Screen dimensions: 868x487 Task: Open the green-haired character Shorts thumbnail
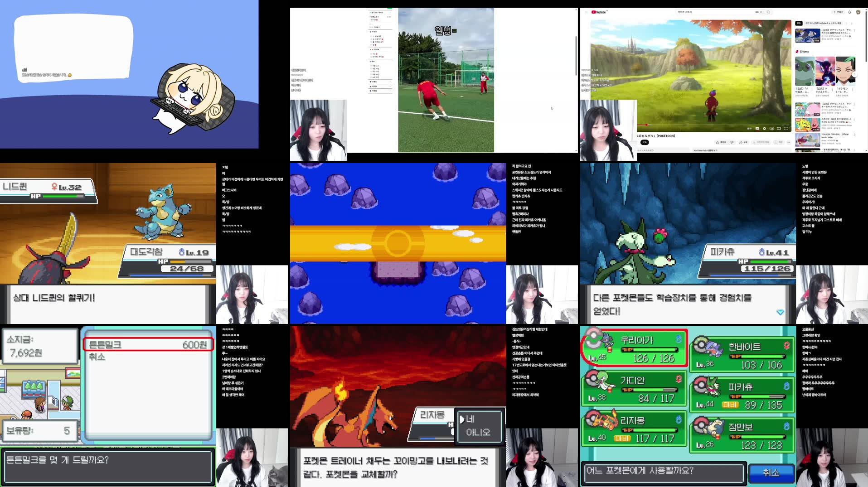click(845, 71)
